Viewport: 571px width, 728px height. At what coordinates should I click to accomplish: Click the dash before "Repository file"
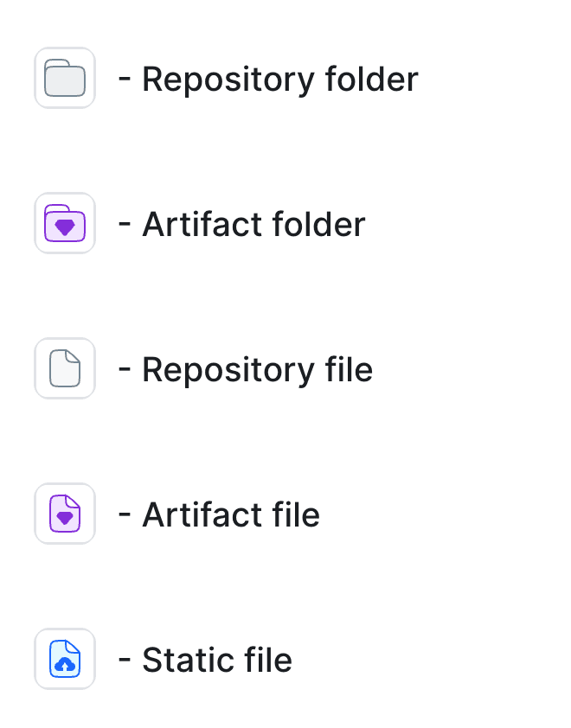tap(125, 370)
